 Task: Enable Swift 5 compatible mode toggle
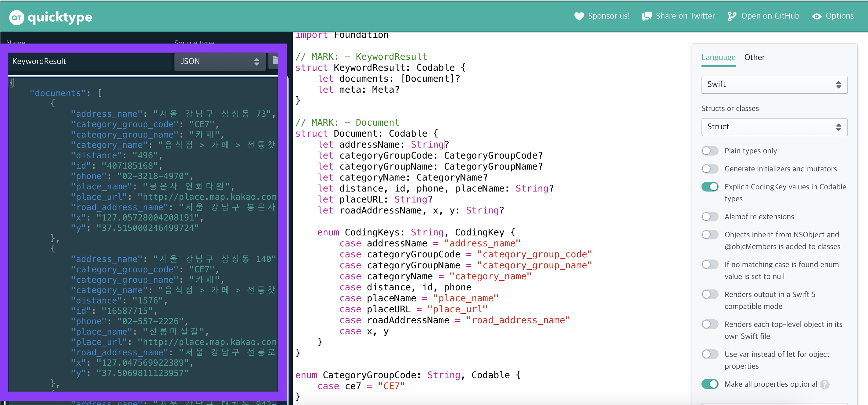coord(710,295)
